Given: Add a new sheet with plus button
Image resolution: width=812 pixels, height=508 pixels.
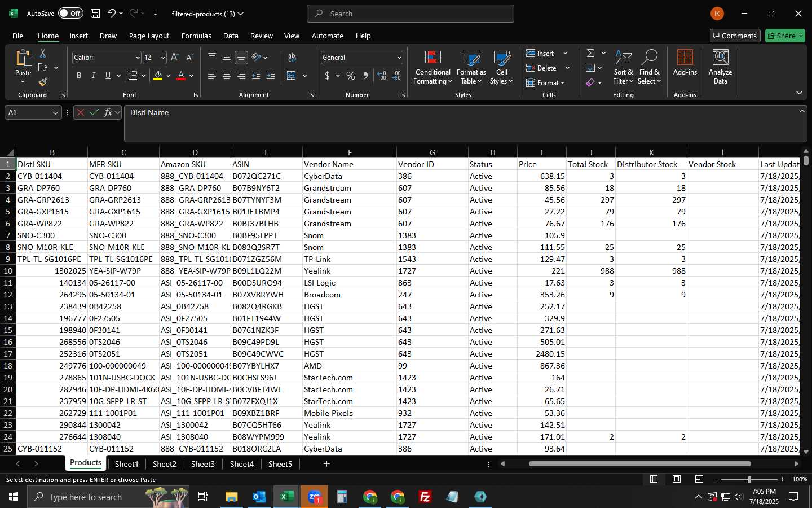Looking at the screenshot, I should [326, 464].
